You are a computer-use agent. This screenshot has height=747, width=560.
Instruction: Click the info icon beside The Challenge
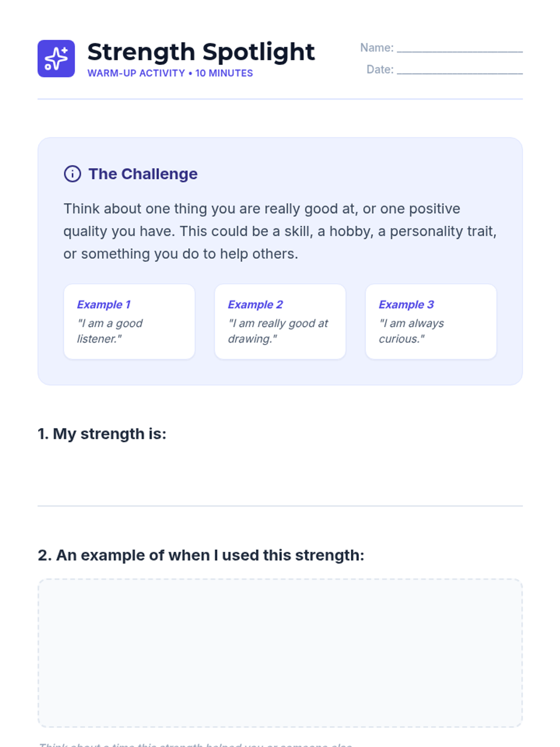(72, 174)
